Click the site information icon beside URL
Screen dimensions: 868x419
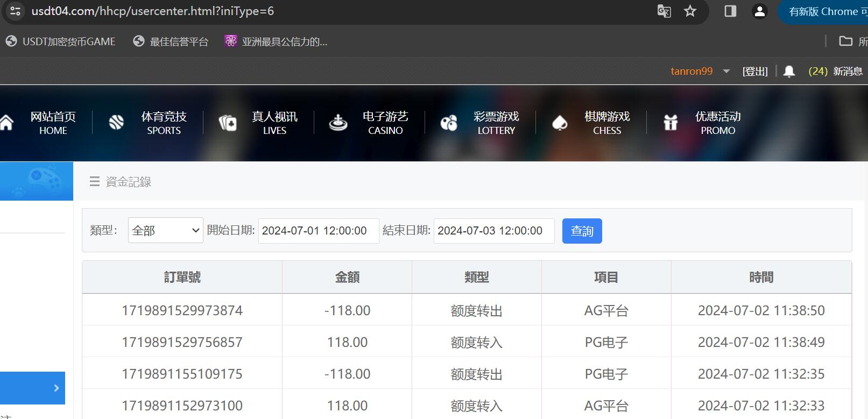pos(15,11)
